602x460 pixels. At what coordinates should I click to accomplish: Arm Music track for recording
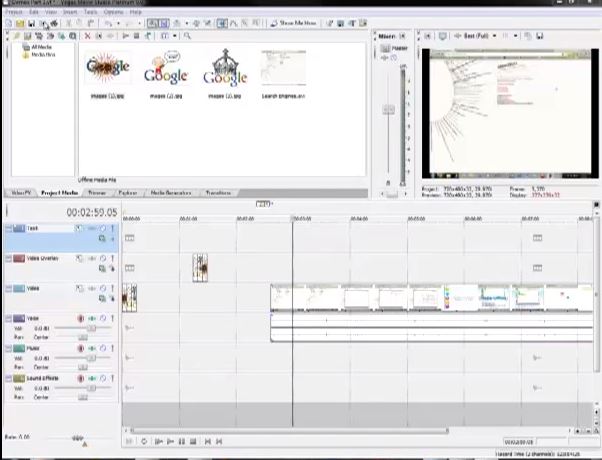[x=81, y=348]
